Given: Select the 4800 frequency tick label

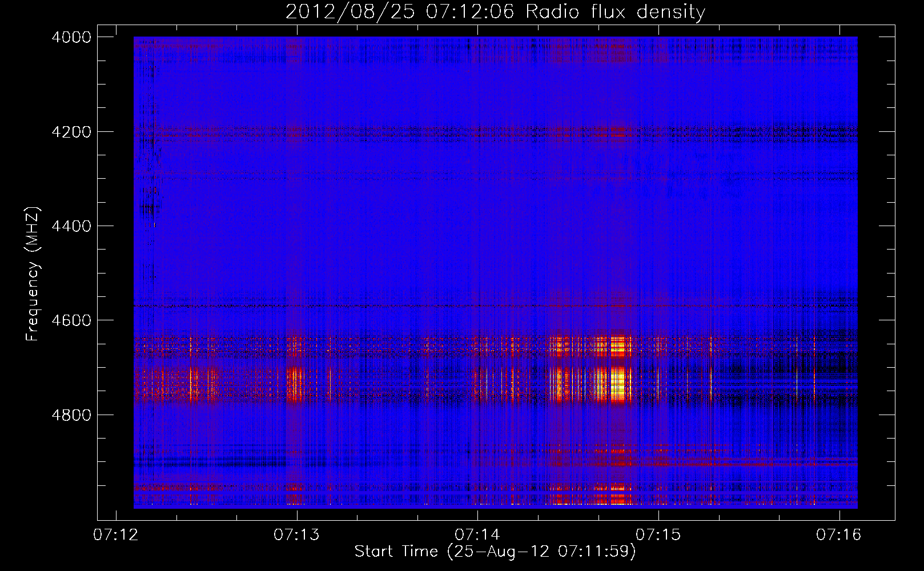Looking at the screenshot, I should click(71, 415).
